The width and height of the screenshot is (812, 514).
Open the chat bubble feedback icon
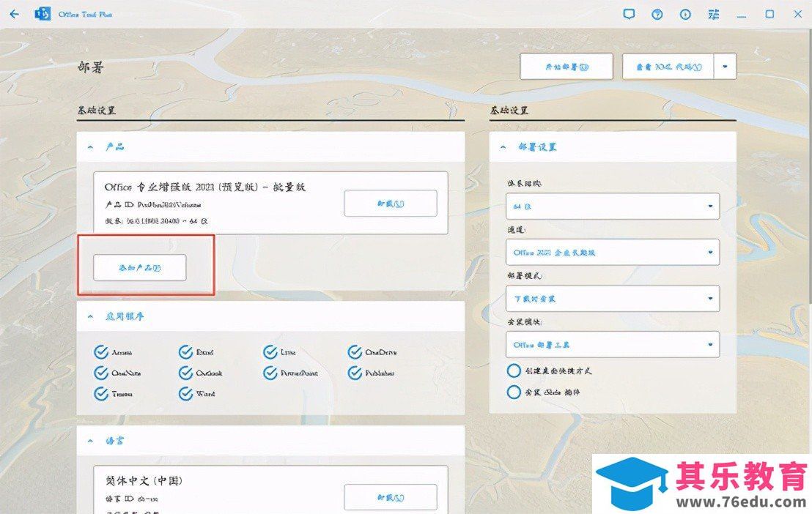pos(629,14)
